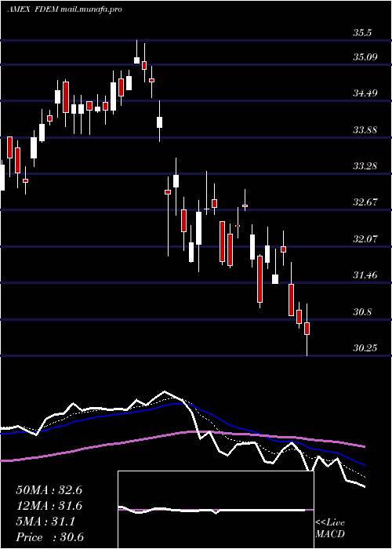
Task: Click the MACD inset chart panel
Action: (216, 510)
